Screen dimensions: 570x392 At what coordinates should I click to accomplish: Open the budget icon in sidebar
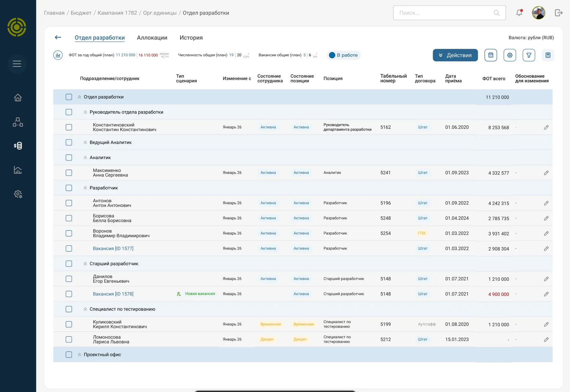[18, 146]
